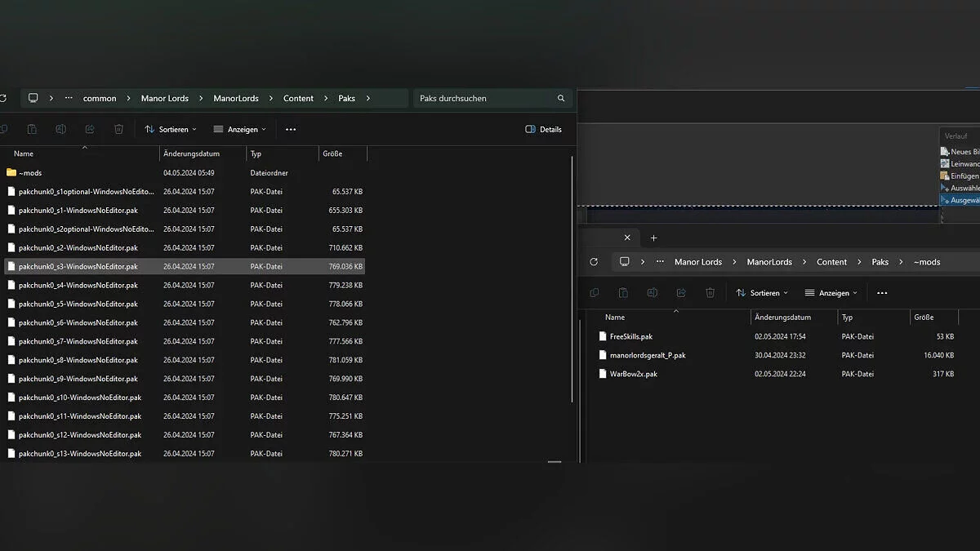980x551 pixels.
Task: Select FreeSkills.pak file
Action: [630, 336]
